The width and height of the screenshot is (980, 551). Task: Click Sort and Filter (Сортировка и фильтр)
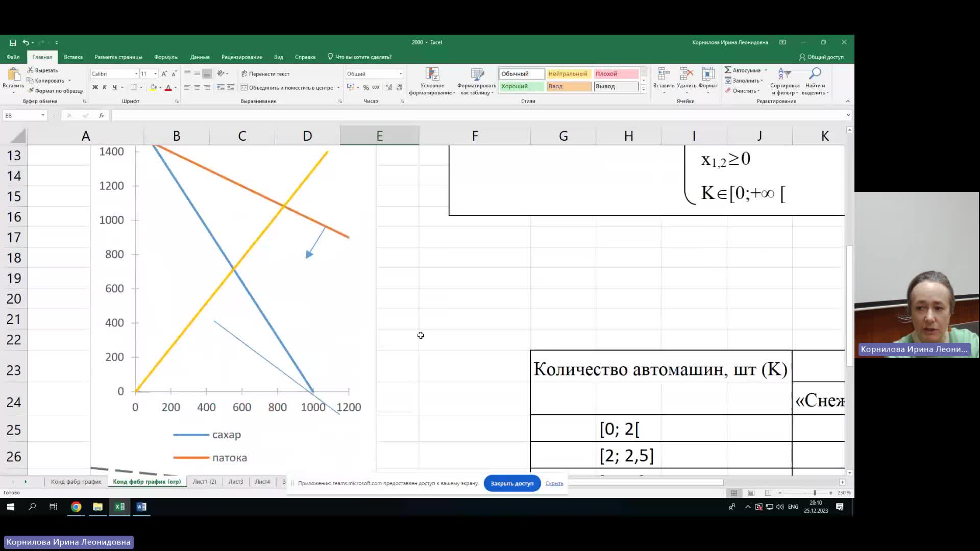(785, 81)
